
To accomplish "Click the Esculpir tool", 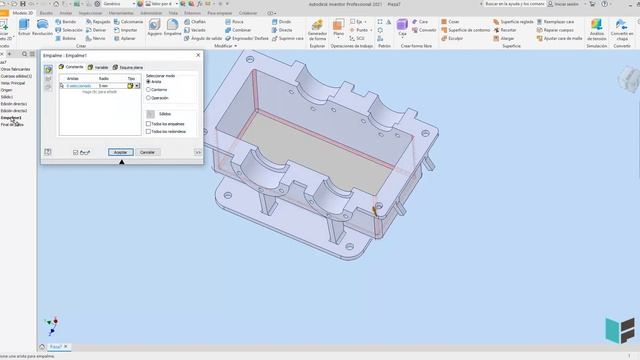I will [x=452, y=38].
